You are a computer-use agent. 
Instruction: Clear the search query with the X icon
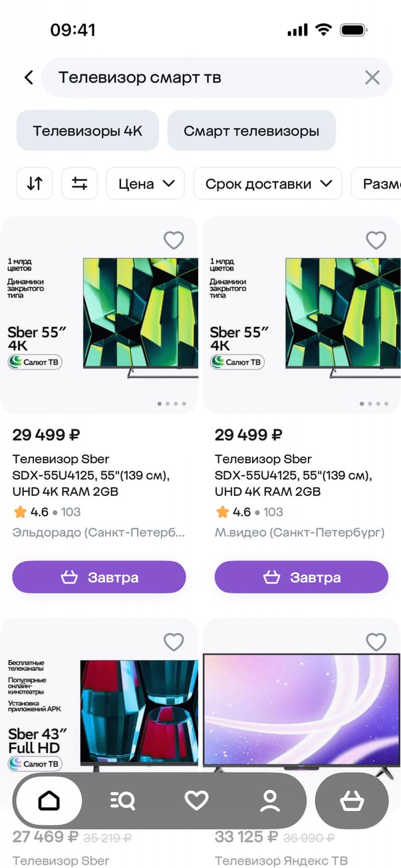click(x=372, y=78)
